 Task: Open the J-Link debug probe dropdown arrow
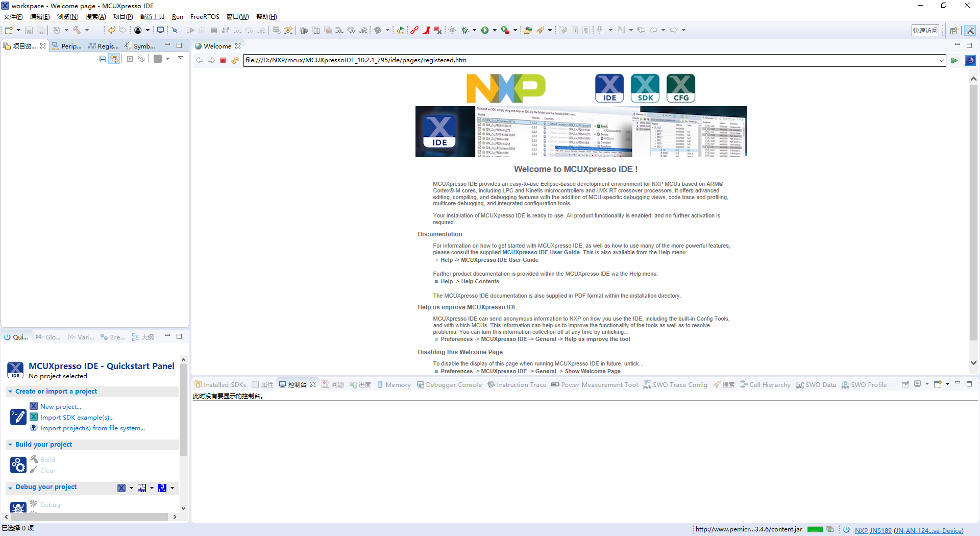pyautogui.click(x=172, y=488)
